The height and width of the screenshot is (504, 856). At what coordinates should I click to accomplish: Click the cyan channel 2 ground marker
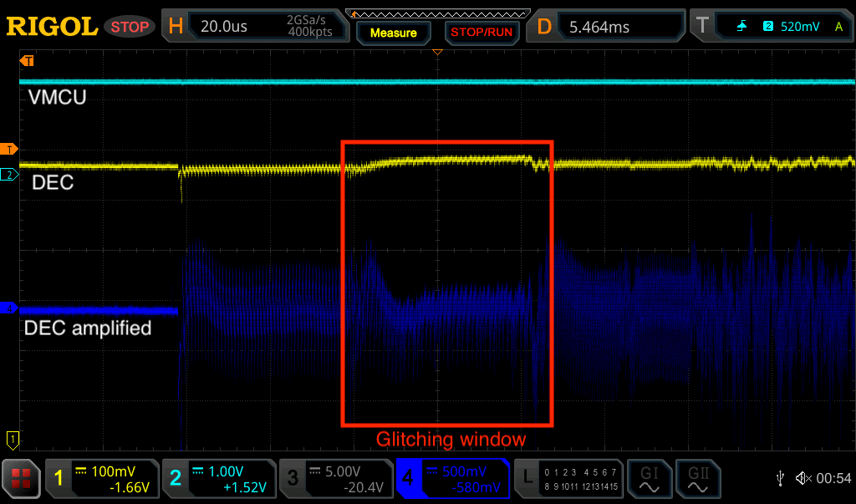click(10, 174)
